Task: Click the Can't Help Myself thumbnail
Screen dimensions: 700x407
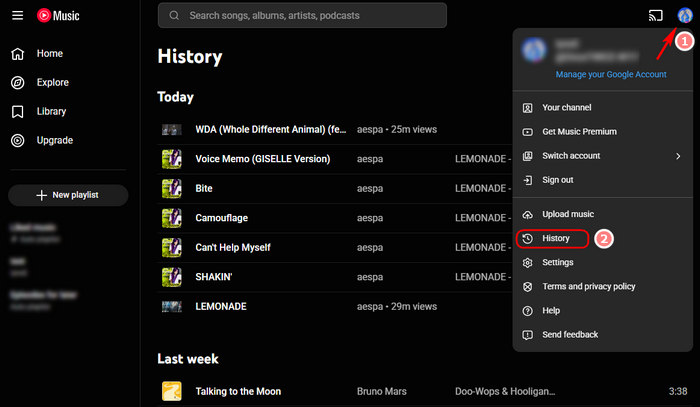Action: pos(171,248)
